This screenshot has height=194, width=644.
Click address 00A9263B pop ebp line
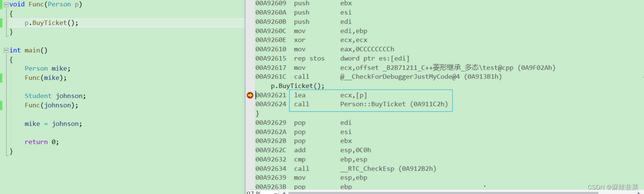tap(303, 187)
